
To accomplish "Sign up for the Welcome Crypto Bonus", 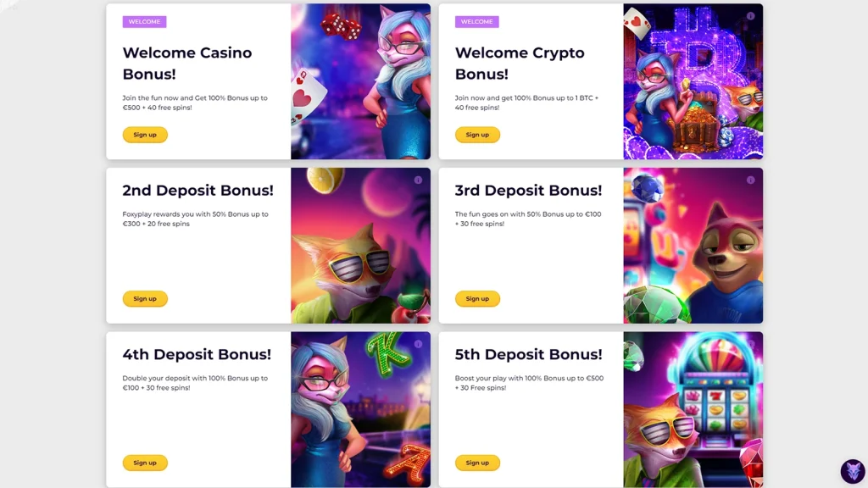I will (477, 135).
